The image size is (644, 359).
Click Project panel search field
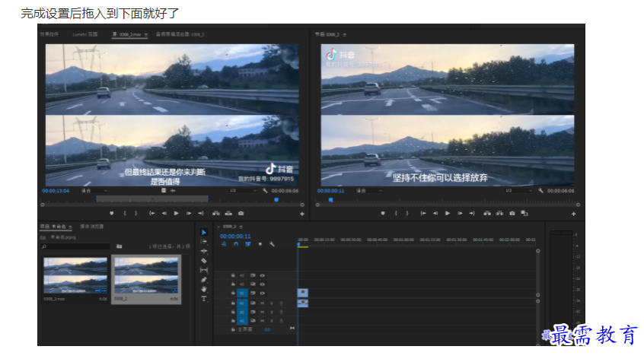click(75, 246)
